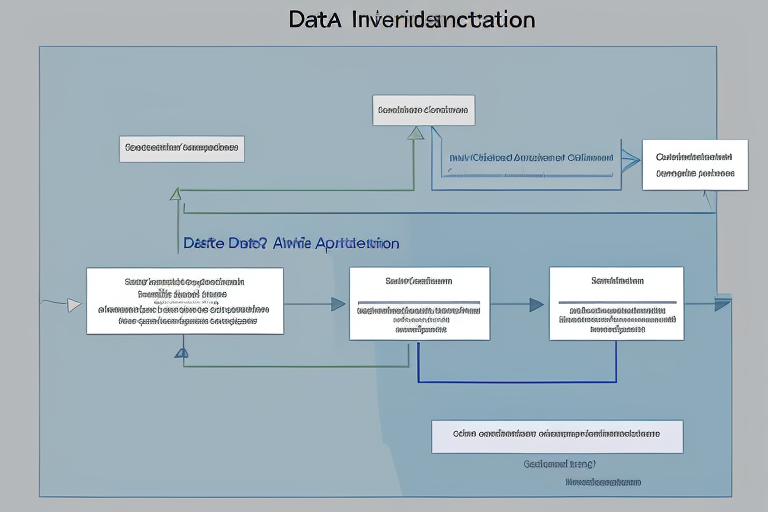This screenshot has height=512, width=768.
Task: Click the first white process box with four text lines
Action: pyautogui.click(x=184, y=301)
